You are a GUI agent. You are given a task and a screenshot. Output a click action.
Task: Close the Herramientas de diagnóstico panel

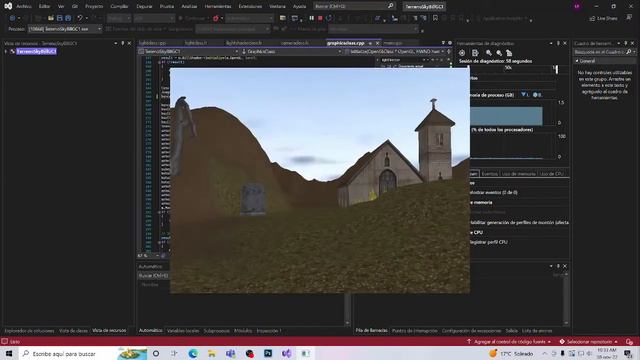[565, 43]
